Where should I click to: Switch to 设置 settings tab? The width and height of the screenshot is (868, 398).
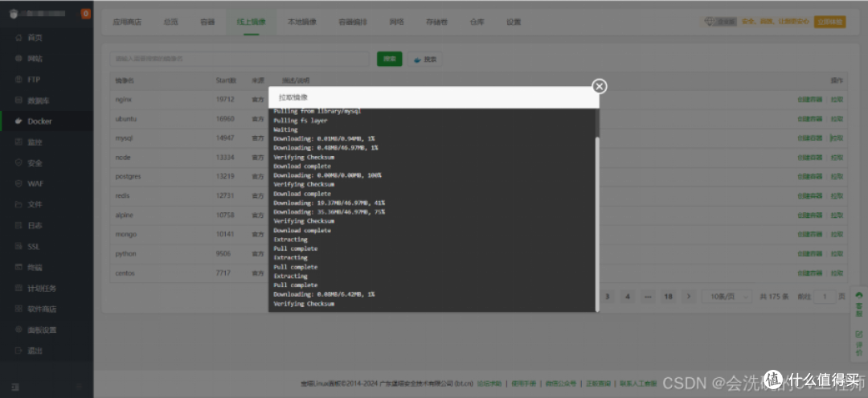pyautogui.click(x=513, y=23)
